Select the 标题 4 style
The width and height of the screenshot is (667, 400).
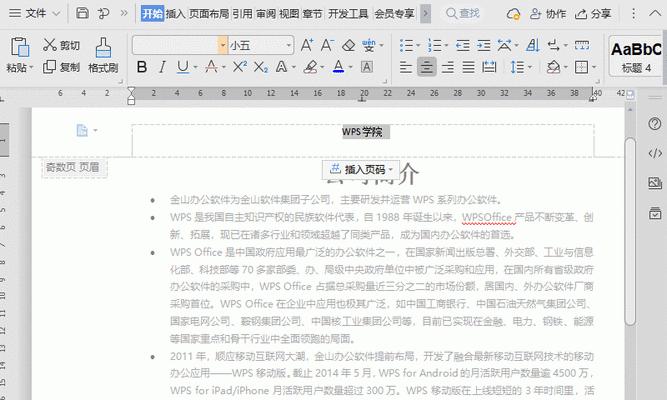(x=636, y=56)
